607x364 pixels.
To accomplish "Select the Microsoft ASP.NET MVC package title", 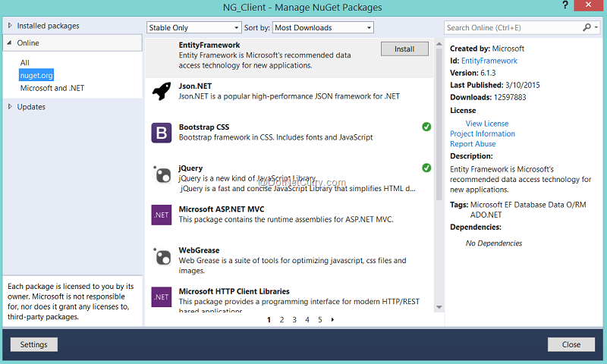I will (x=222, y=209).
